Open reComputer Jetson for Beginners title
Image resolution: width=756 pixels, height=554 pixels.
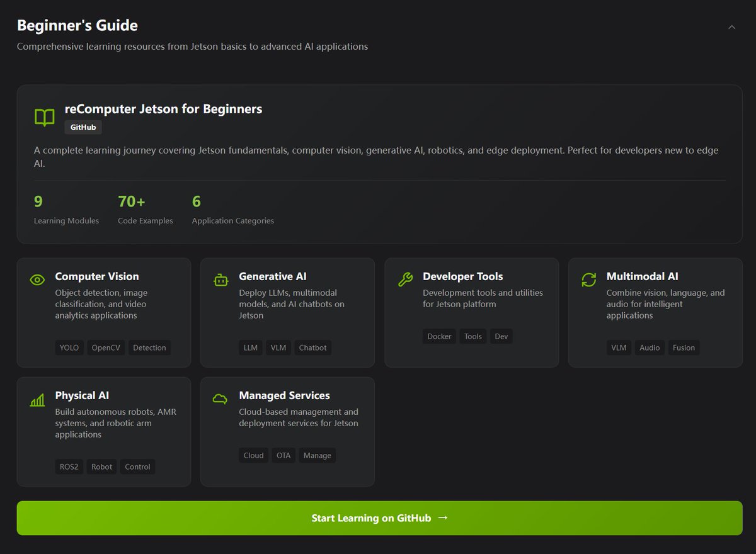(163, 109)
